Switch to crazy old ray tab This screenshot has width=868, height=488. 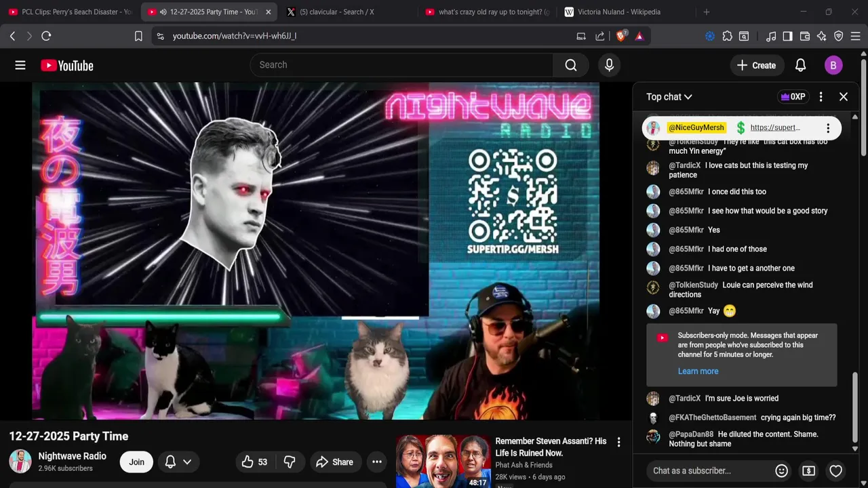pyautogui.click(x=485, y=12)
